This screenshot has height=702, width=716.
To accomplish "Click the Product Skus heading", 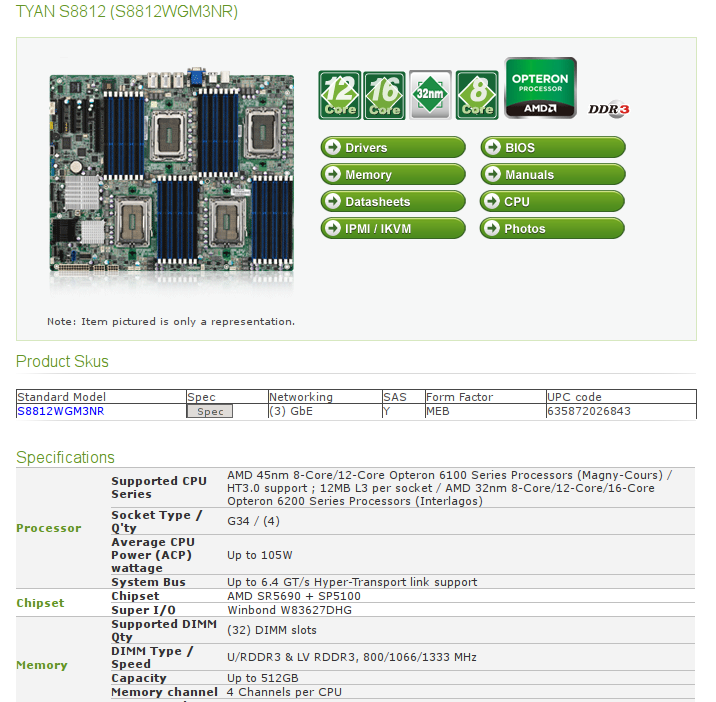I will [x=62, y=361].
